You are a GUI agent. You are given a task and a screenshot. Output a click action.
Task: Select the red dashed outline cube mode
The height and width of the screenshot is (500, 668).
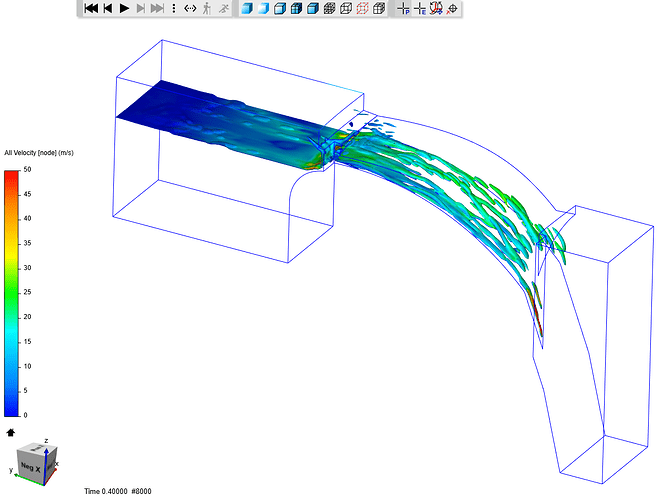coord(363,8)
